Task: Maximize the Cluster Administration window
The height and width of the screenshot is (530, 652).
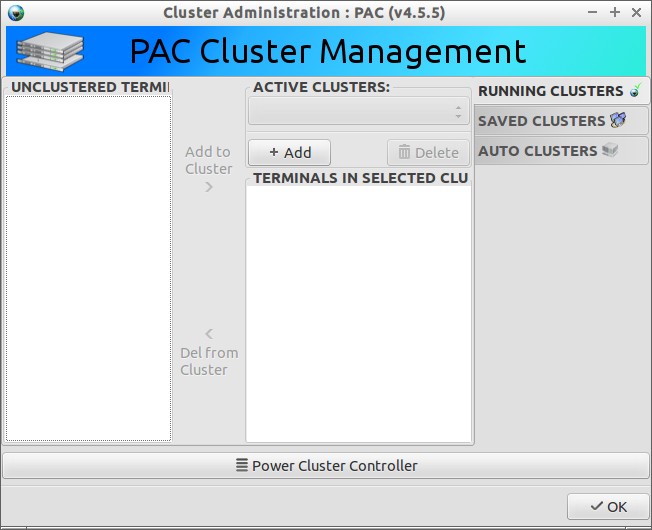Action: click(x=615, y=12)
